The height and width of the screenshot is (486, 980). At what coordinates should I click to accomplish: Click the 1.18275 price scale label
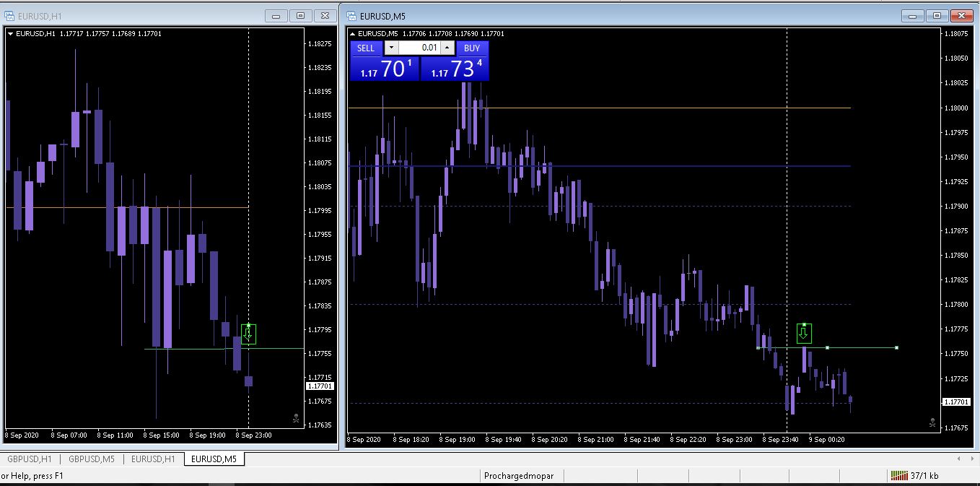pos(320,44)
